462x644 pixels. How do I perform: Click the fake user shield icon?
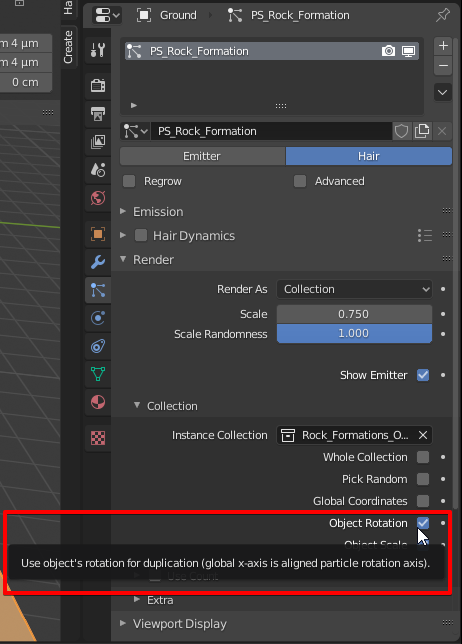click(401, 131)
